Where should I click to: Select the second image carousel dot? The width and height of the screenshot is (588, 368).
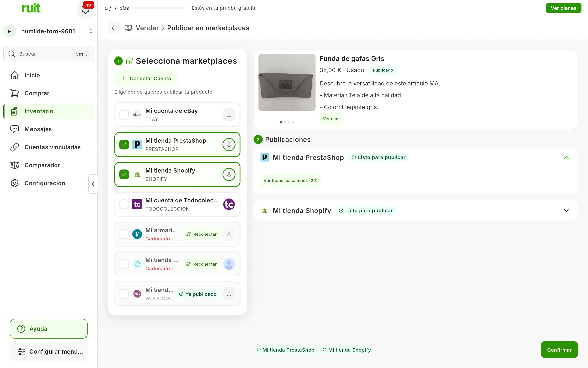click(x=285, y=122)
